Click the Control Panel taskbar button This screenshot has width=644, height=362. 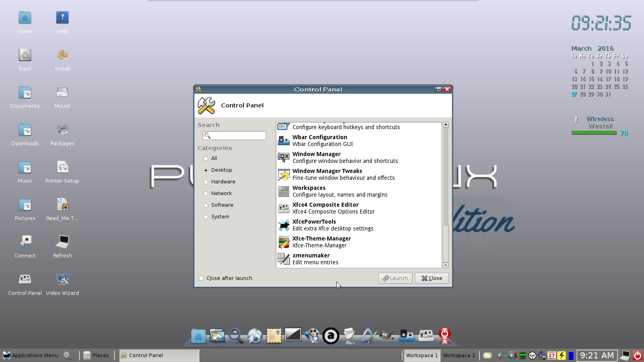pyautogui.click(x=159, y=356)
